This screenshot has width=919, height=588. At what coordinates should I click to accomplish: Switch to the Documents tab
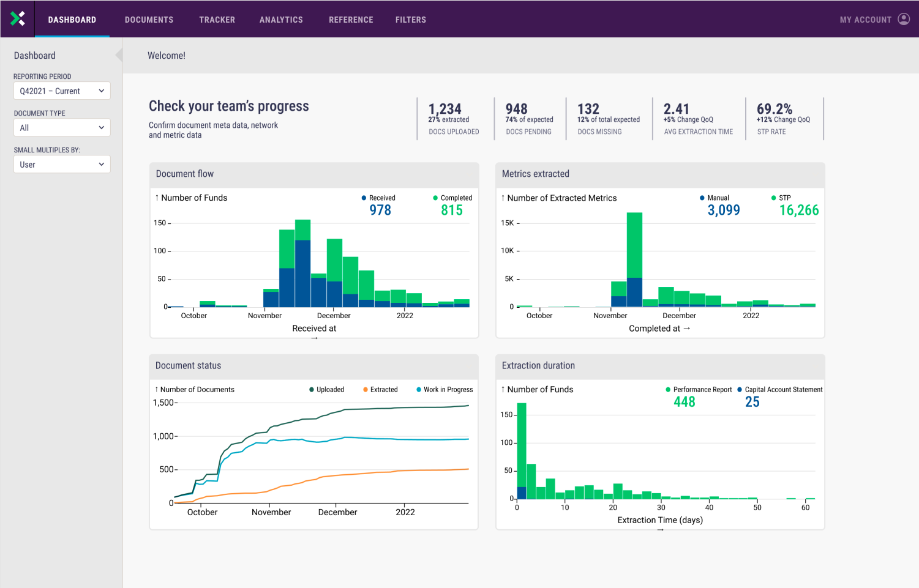149,19
